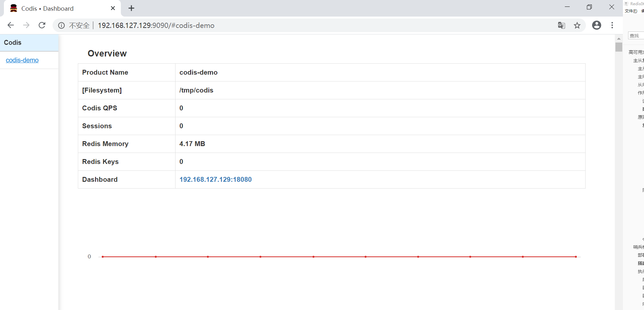
Task: Select the 4.17 MB memory value
Action: 192,144
